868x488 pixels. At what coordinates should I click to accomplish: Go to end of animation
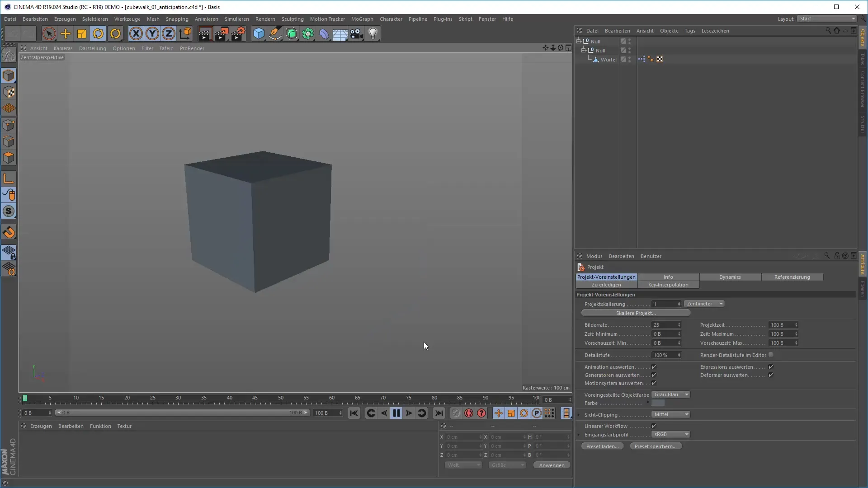coord(439,413)
